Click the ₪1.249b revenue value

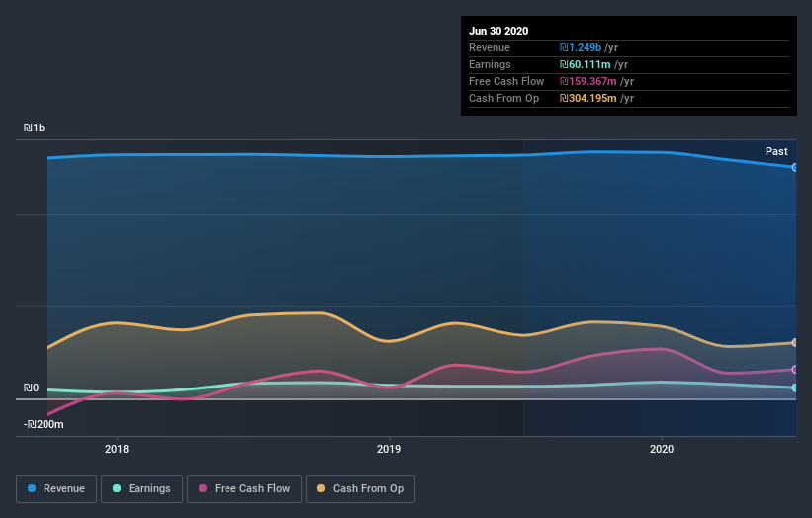pos(581,47)
